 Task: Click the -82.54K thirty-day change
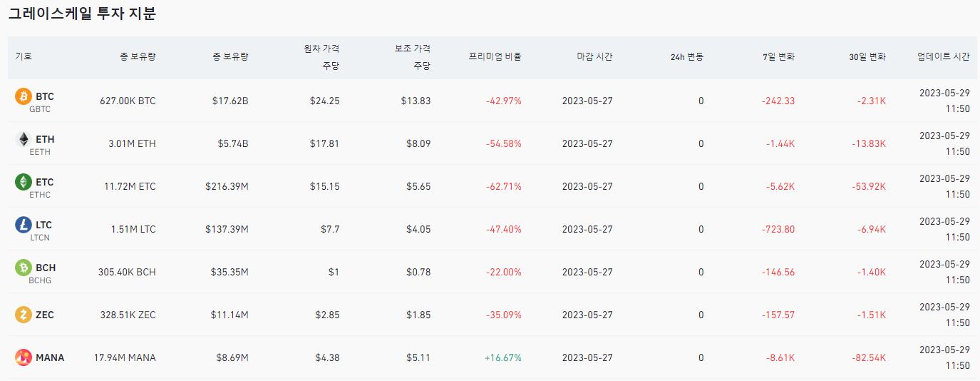pyautogui.click(x=869, y=357)
